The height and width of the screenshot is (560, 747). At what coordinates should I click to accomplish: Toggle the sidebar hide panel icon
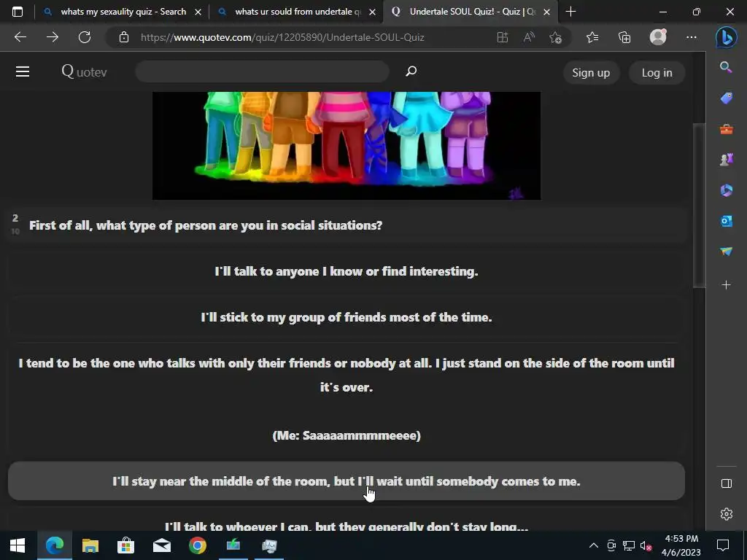726,483
